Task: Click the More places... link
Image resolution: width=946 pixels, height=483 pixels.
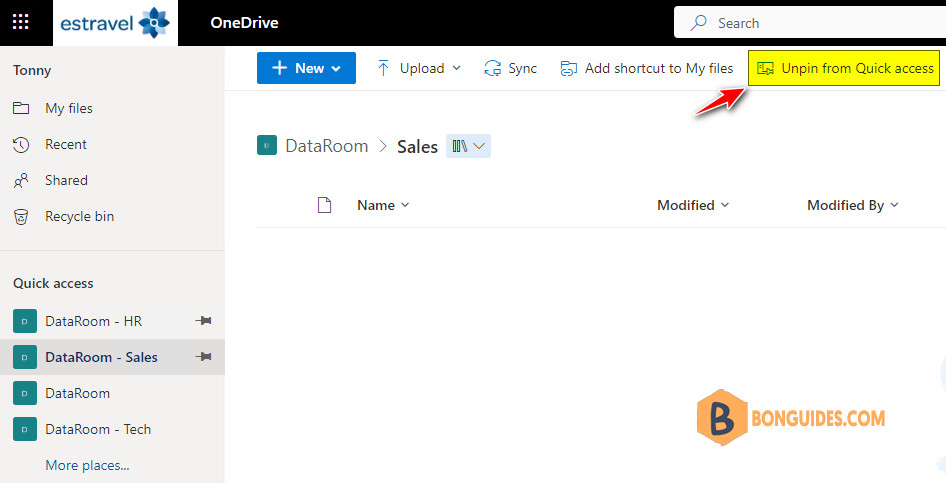Action: 87,466
